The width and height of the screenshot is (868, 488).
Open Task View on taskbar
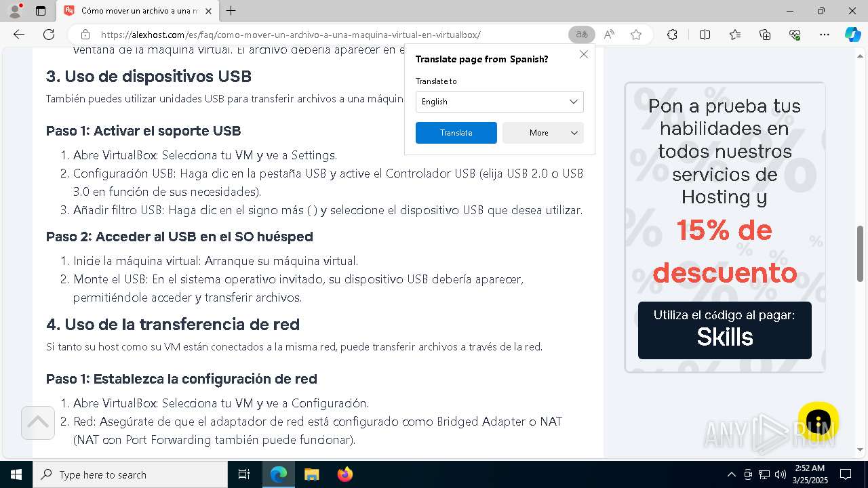(244, 474)
